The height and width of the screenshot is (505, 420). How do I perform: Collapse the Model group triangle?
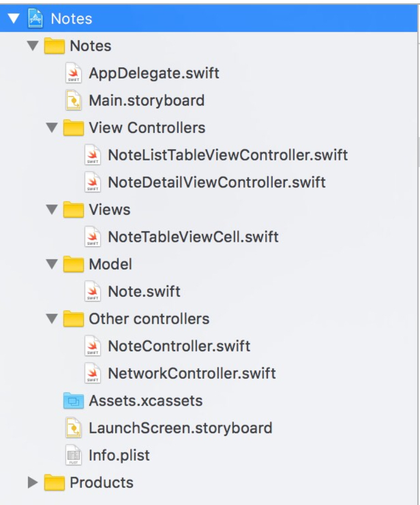52,264
